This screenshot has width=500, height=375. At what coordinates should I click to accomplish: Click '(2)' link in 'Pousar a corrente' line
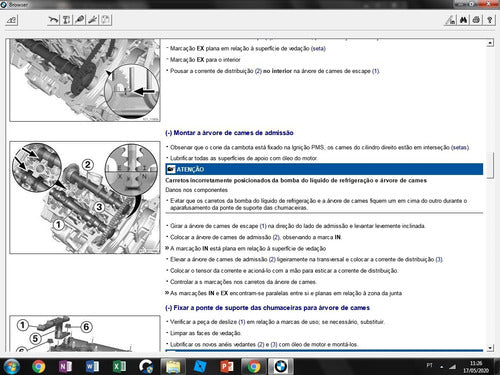(x=258, y=71)
